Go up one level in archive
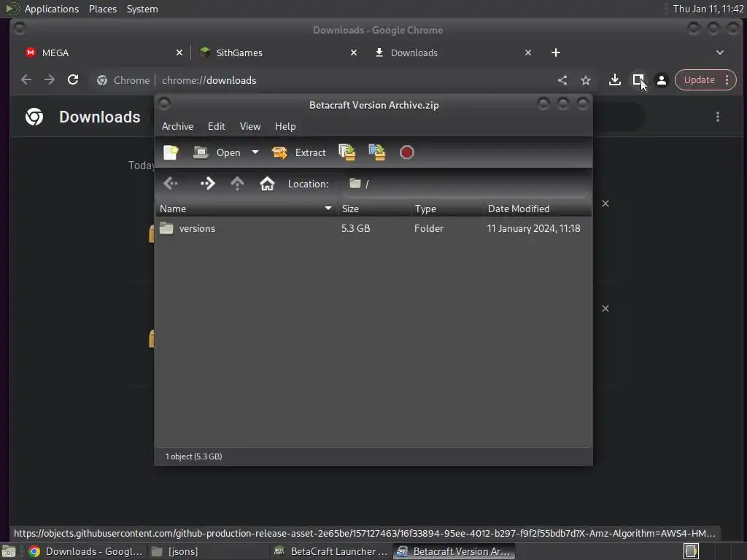The image size is (747, 560). tap(237, 183)
